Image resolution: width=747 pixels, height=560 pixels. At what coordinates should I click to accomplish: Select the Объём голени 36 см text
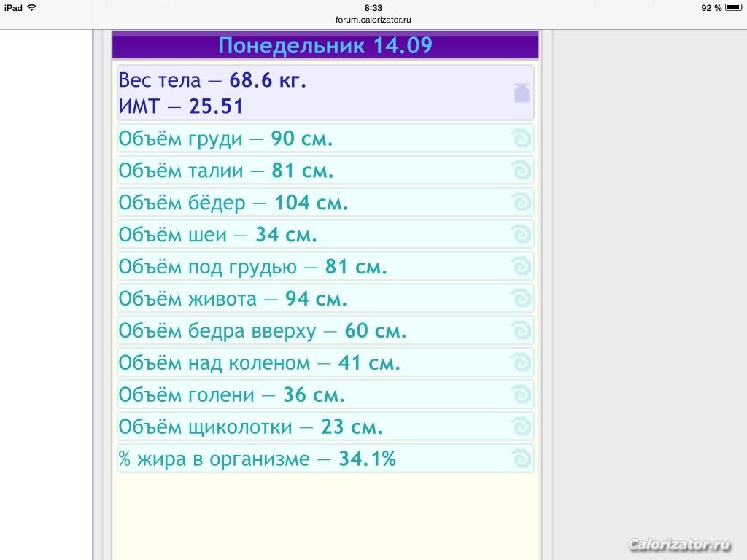click(231, 394)
